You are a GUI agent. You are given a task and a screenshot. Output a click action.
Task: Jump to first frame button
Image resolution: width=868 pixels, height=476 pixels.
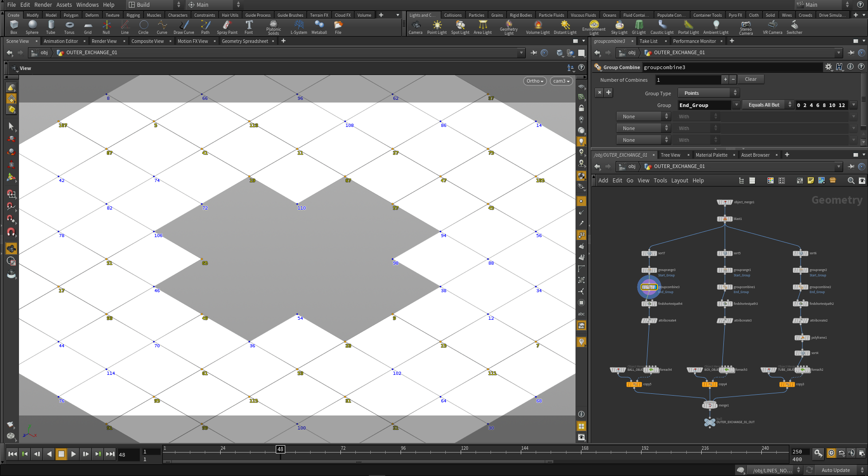click(13, 454)
